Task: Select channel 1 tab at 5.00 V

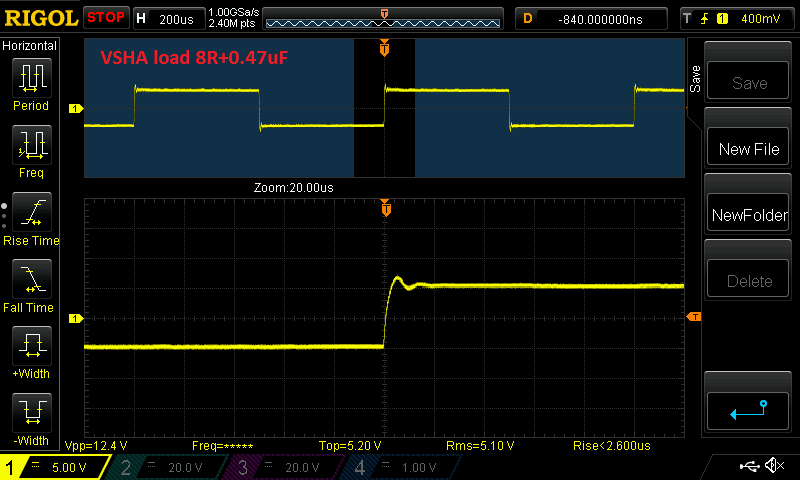Action: [x=54, y=467]
